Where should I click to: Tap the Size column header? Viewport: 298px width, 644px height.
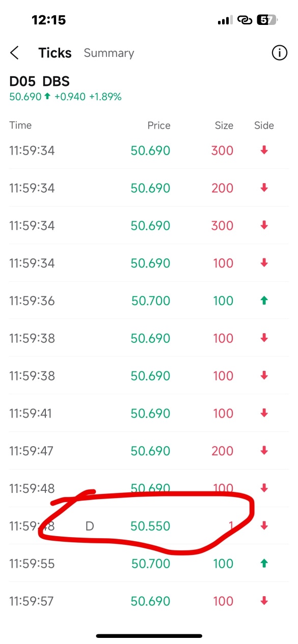click(224, 125)
